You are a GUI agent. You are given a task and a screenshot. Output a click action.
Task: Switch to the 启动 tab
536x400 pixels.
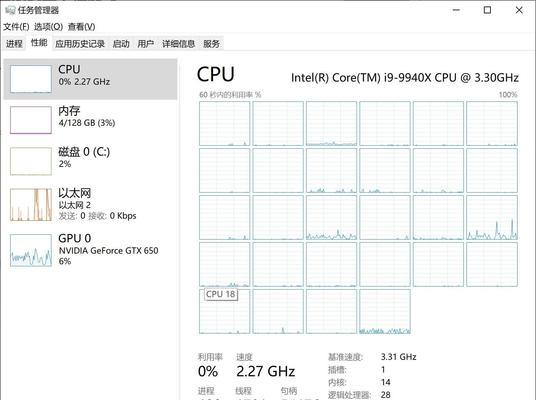pos(121,44)
